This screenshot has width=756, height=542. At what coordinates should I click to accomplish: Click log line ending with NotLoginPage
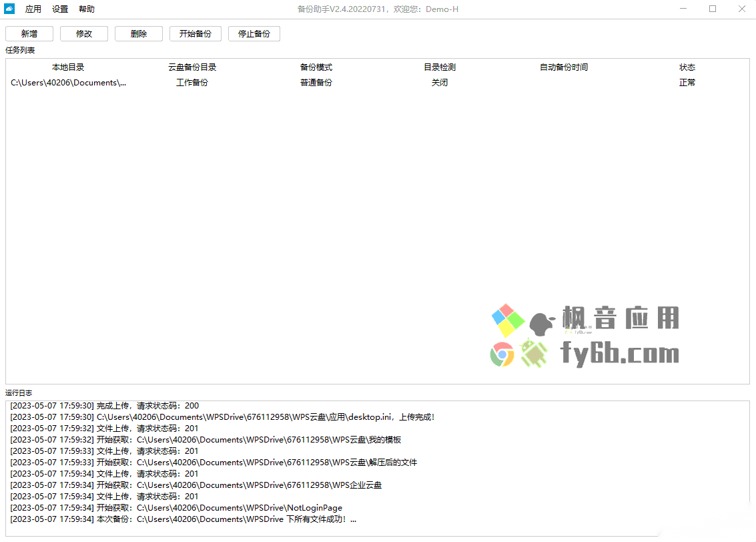[x=176, y=508]
